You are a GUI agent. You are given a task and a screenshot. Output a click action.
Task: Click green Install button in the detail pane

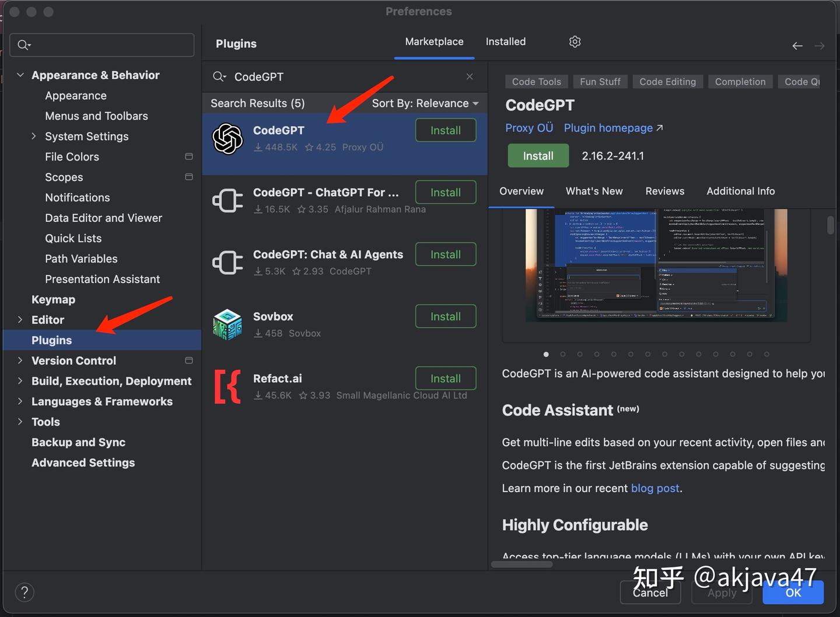tap(538, 156)
